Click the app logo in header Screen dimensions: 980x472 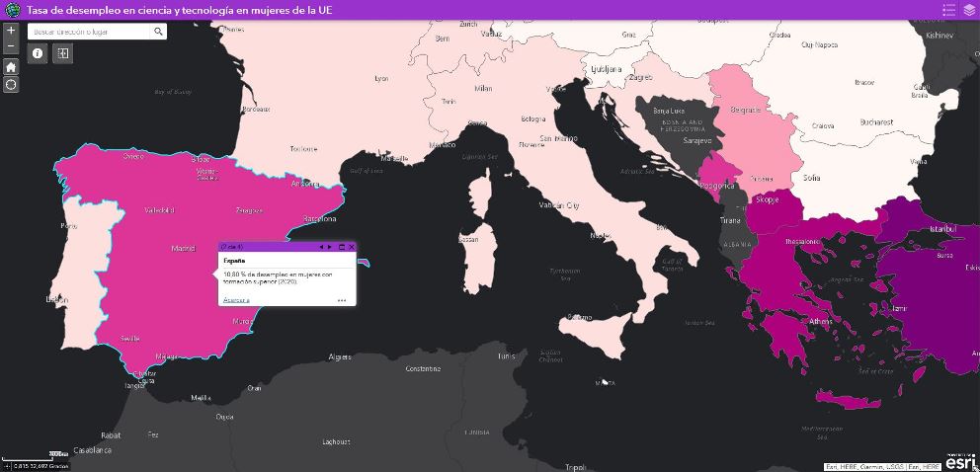pos(12,10)
